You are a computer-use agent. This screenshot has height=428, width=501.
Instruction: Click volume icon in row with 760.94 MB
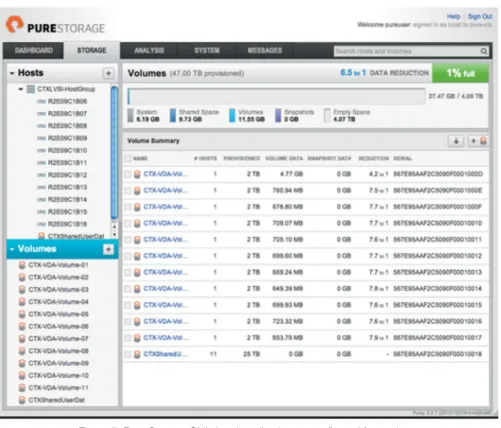point(137,190)
